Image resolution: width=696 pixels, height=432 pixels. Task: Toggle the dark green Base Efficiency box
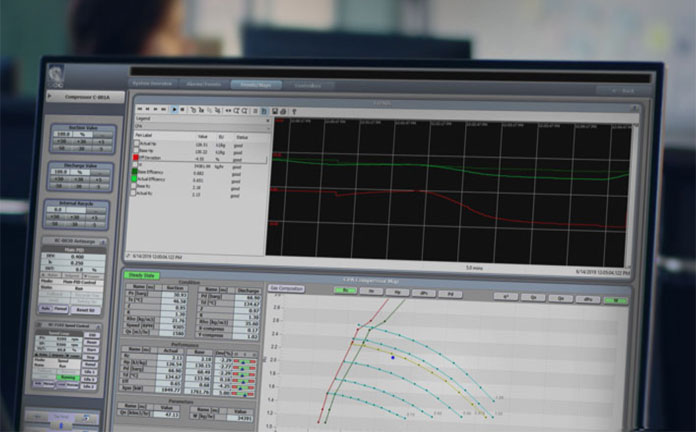(x=135, y=172)
